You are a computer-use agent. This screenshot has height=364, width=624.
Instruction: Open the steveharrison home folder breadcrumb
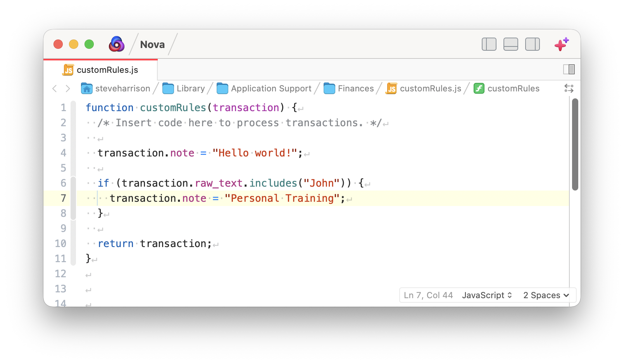[115, 89]
